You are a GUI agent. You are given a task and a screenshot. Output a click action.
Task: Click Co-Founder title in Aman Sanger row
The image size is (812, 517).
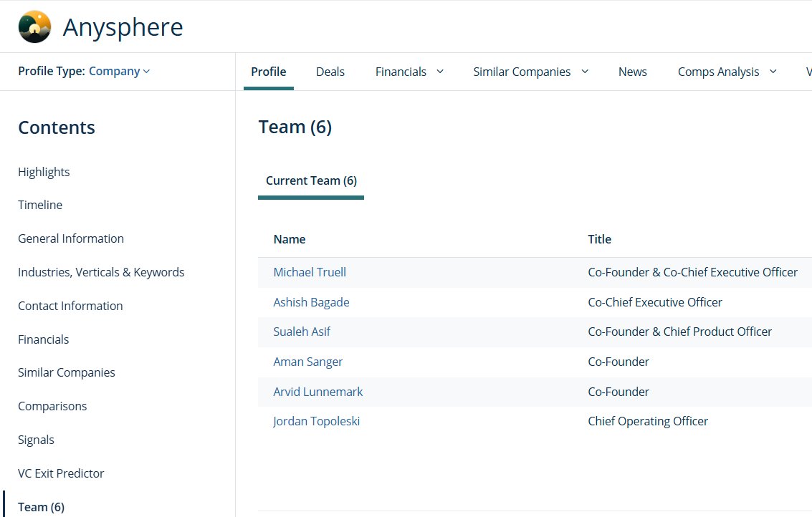tap(618, 362)
